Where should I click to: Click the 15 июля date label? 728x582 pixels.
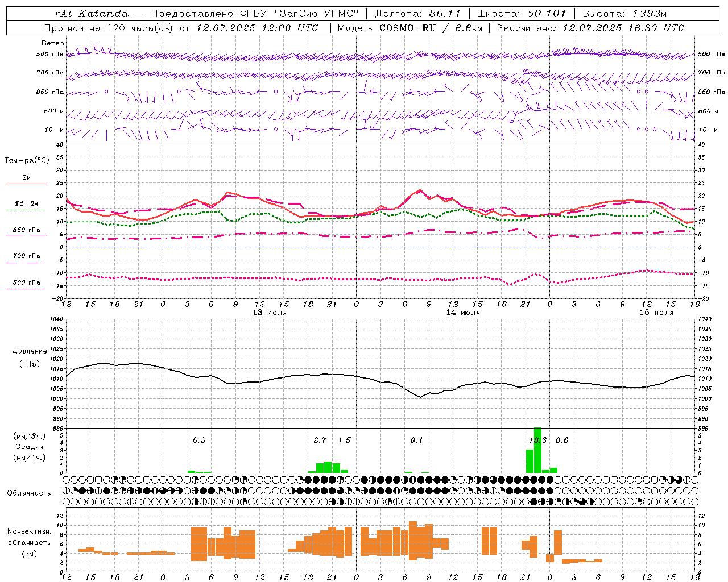click(656, 313)
